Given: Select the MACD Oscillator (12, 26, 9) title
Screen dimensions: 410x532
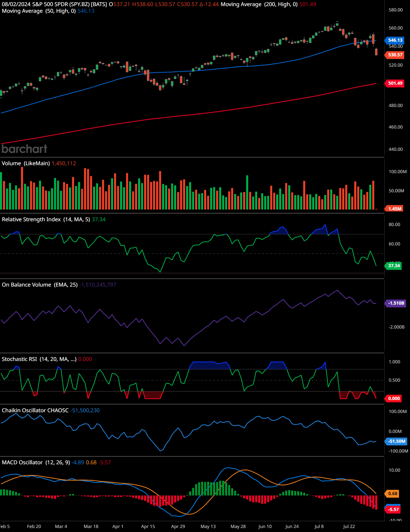Looking at the screenshot, I should click(36, 462).
